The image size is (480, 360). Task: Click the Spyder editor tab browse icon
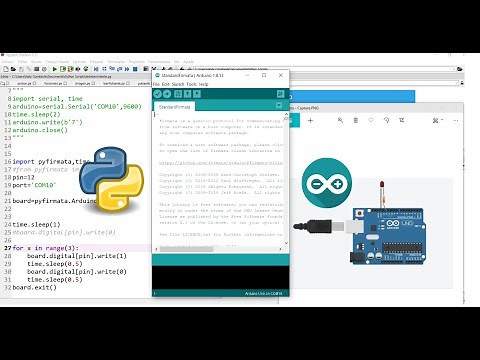pos(3,83)
